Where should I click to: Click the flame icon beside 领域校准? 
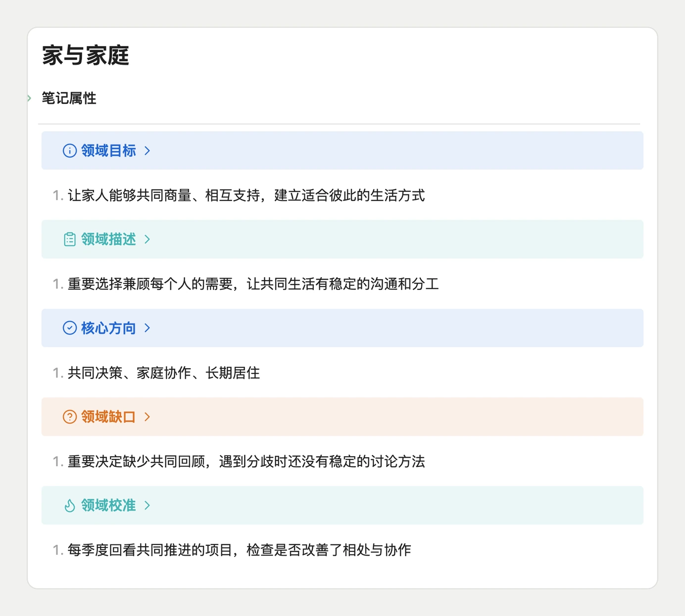(69, 505)
